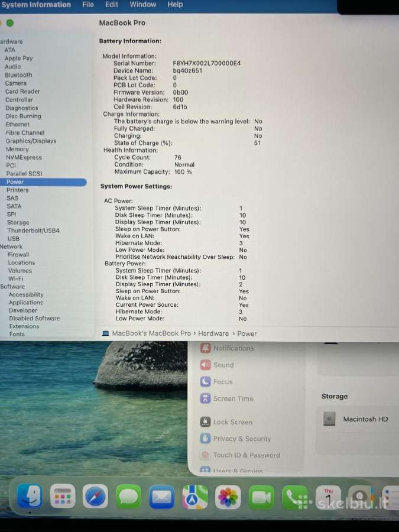Click Focus moon icon in System Settings

click(206, 382)
